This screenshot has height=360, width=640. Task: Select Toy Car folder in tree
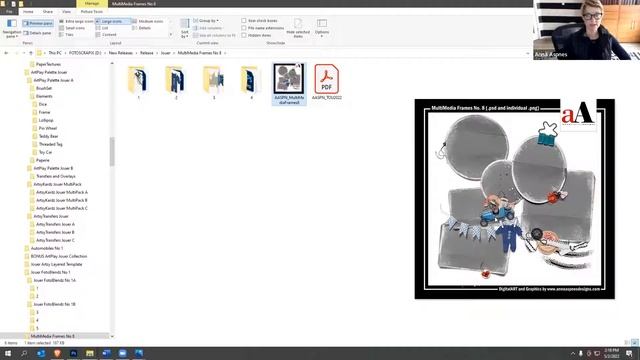click(x=45, y=152)
